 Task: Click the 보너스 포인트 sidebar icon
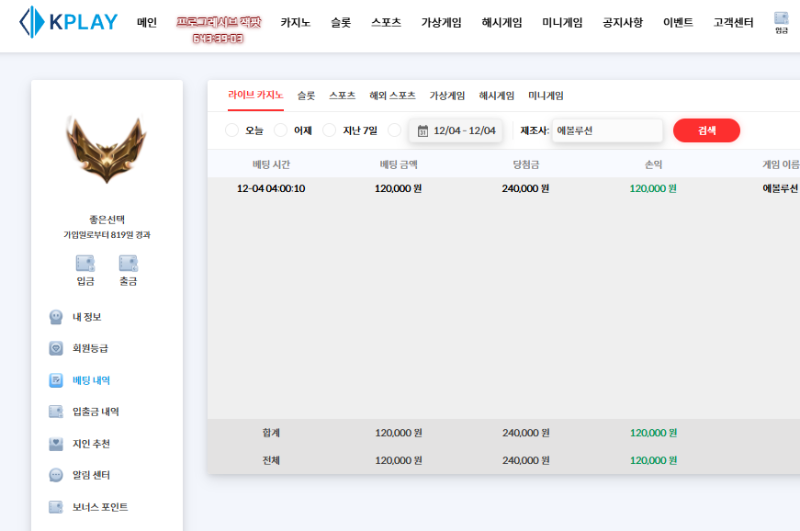coord(56,507)
